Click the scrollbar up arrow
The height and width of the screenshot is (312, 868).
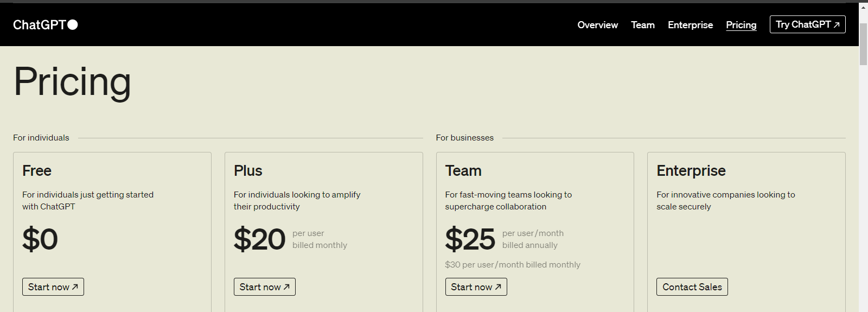click(863, 7)
